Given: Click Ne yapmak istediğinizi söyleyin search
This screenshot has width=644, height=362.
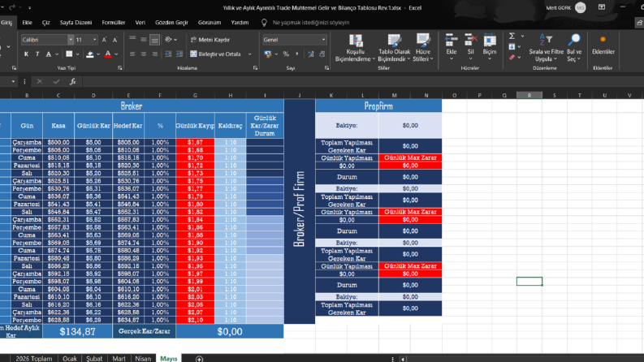Looking at the screenshot, I should pyautogui.click(x=311, y=23).
